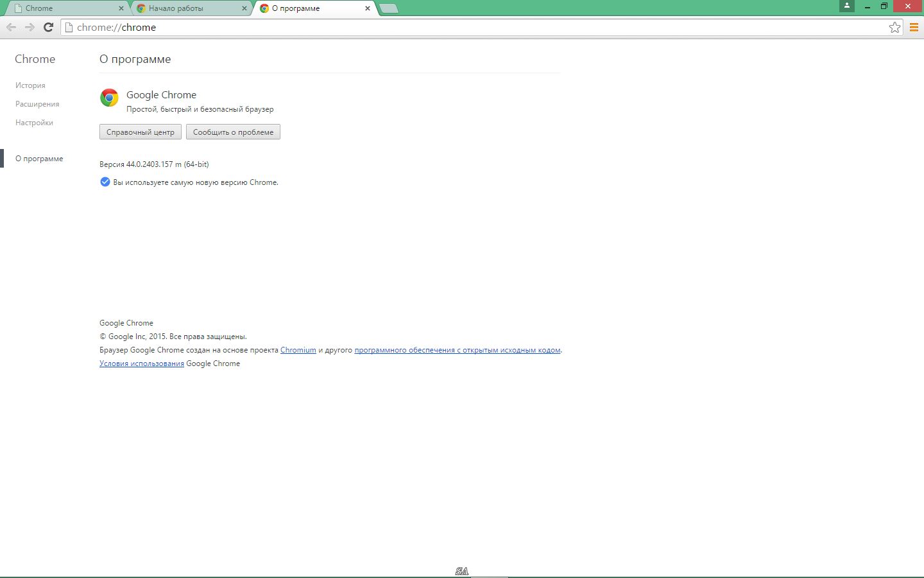This screenshot has height=578, width=924.
Task: Open the 'Условия использования' link
Action: click(142, 363)
